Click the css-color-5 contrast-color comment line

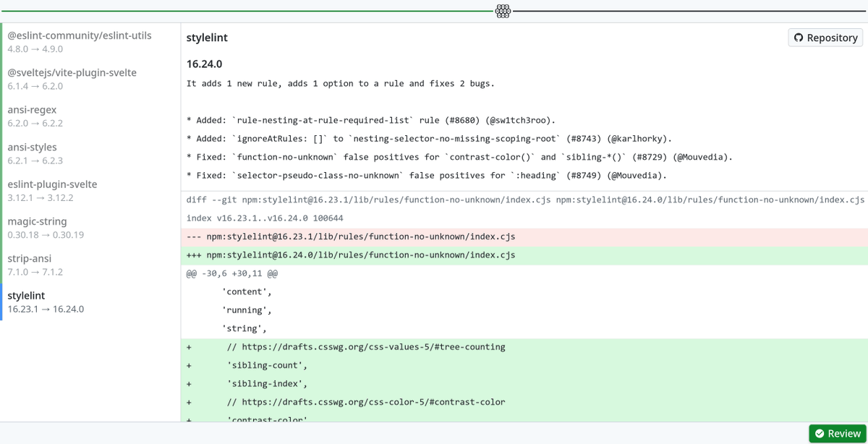[x=524, y=402]
